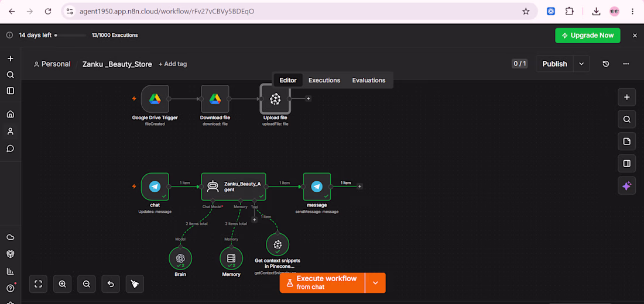Dismiss the trial banner with X

click(635, 35)
